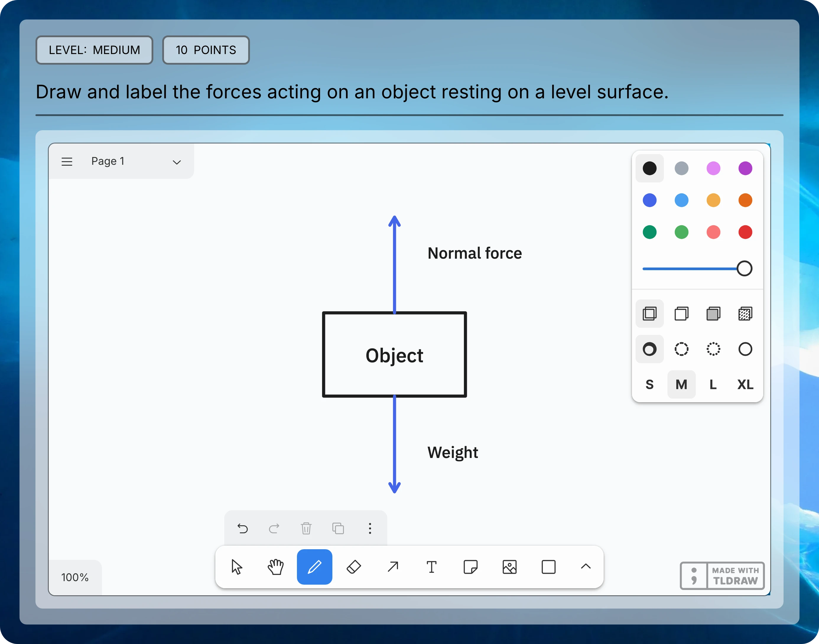
Task: Select the pointer Select tool
Action: [x=237, y=567]
